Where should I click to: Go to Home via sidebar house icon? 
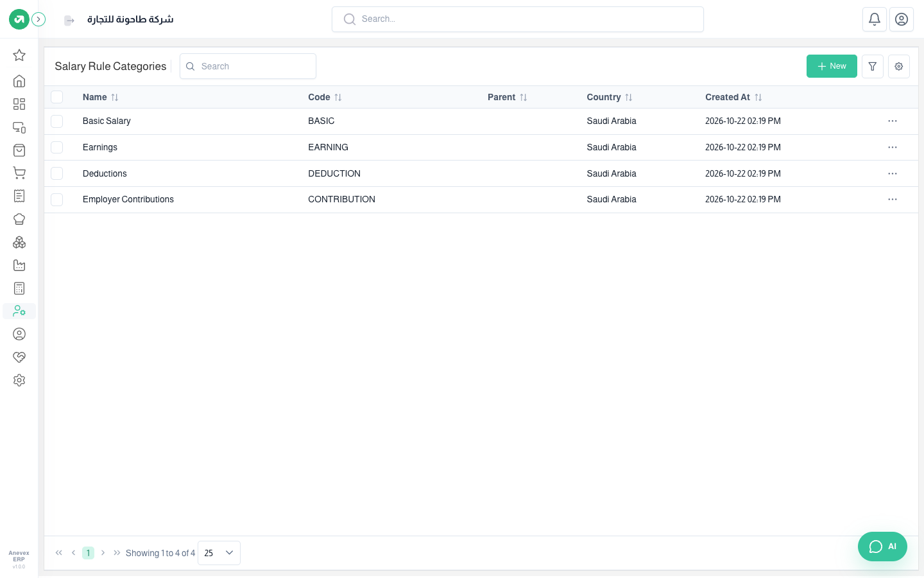19,81
